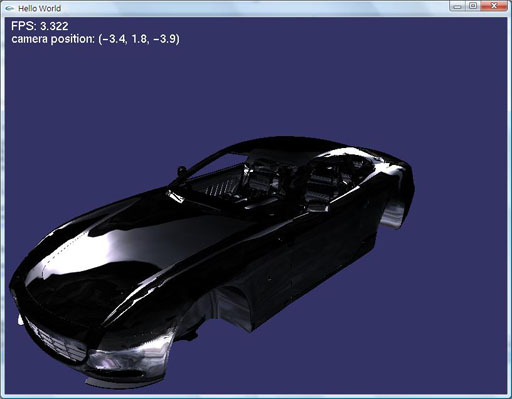Screen dimensions: 512x399
Task: Click the camera position text overlay
Action: point(95,39)
